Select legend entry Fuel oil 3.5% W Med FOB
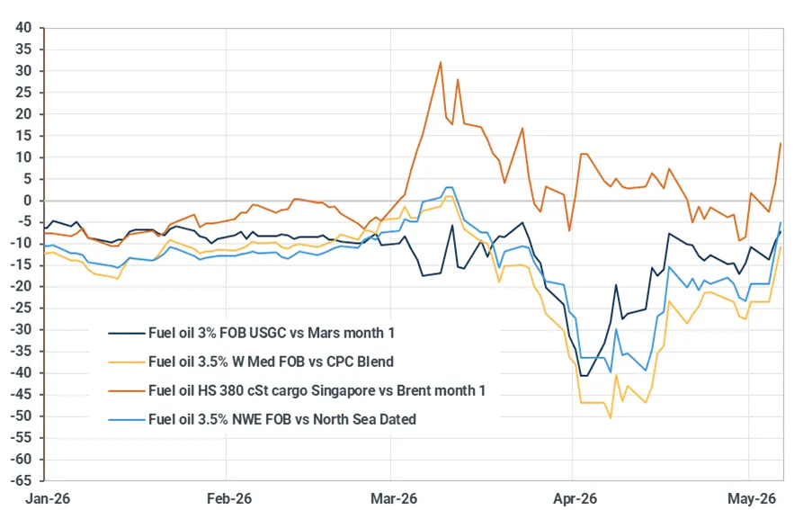The height and width of the screenshot is (510, 812). (271, 362)
